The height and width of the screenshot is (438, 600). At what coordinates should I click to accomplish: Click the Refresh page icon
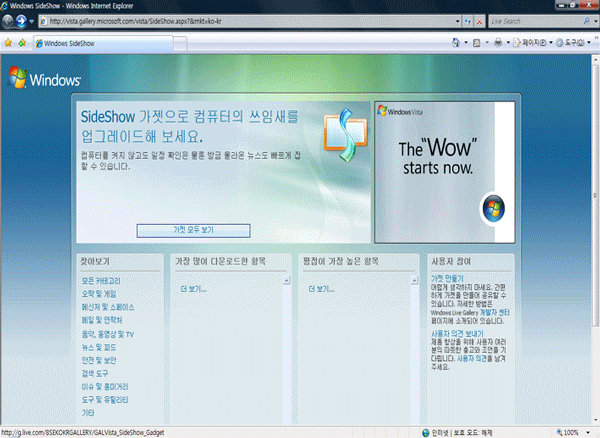(x=468, y=21)
